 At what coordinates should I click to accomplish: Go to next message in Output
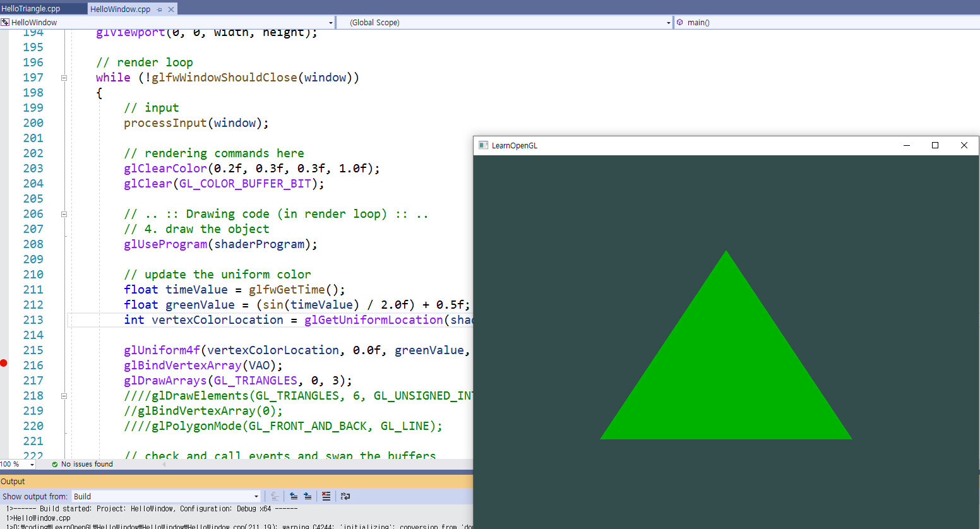(x=308, y=496)
